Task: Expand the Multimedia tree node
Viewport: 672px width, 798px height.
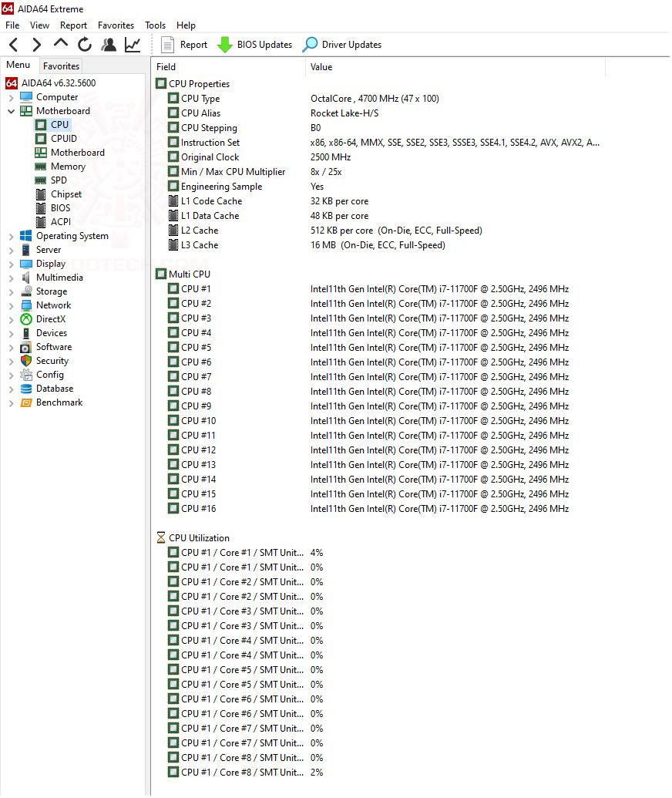Action: (12, 278)
